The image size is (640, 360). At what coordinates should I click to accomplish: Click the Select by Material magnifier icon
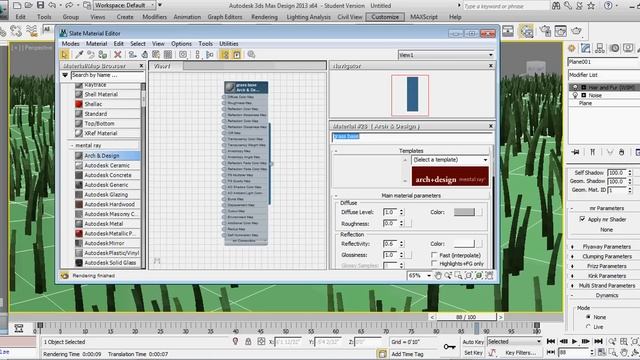pos(251,55)
